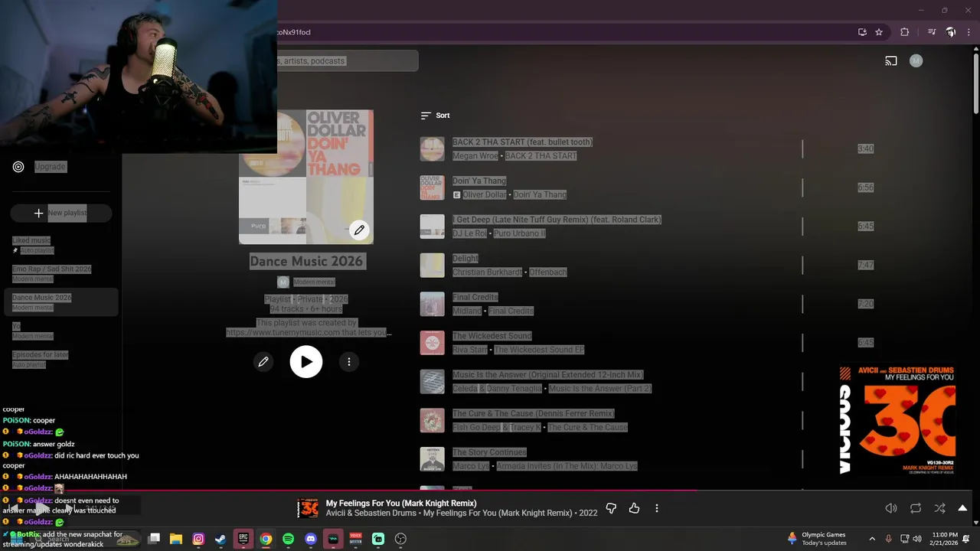Open Liked music playlist
The height and width of the screenshot is (551, 980).
coord(31,241)
